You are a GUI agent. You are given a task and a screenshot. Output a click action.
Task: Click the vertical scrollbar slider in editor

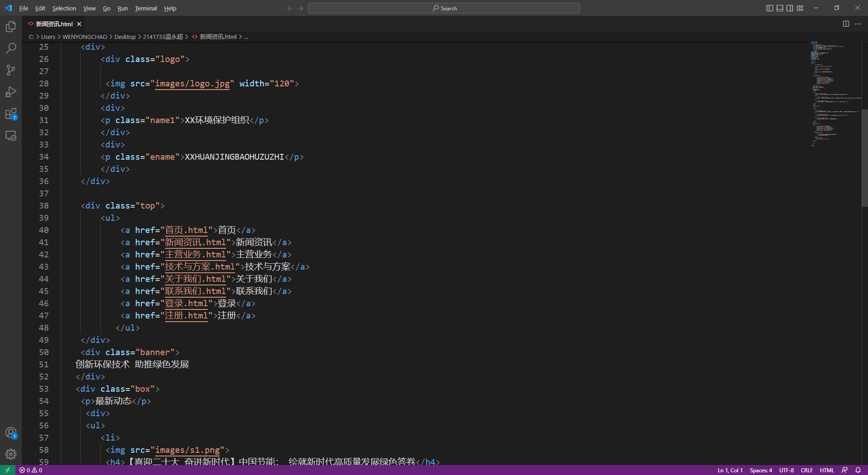pyautogui.click(x=864, y=157)
